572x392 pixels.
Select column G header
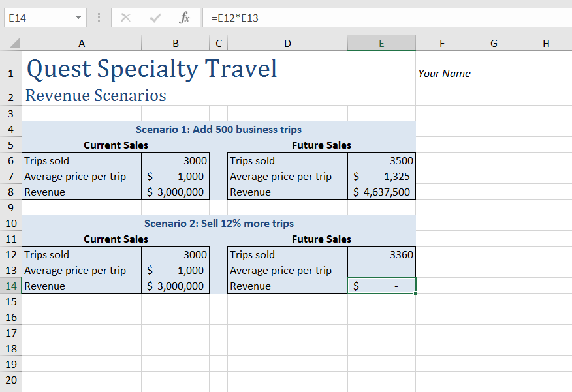click(x=494, y=43)
